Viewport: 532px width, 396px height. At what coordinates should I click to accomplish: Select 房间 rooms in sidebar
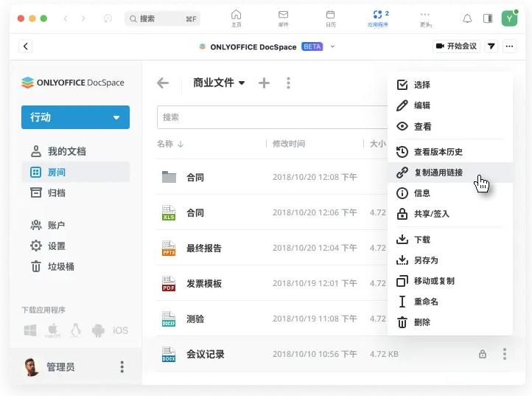(75, 172)
